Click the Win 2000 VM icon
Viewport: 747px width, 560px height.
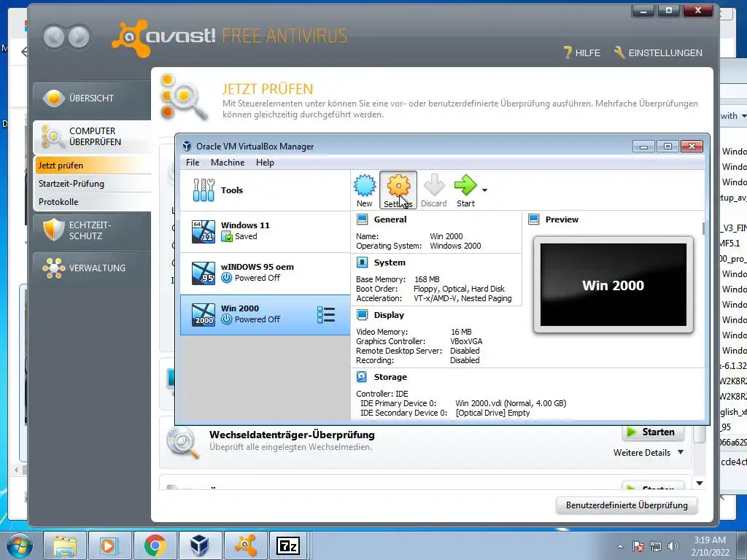(204, 315)
